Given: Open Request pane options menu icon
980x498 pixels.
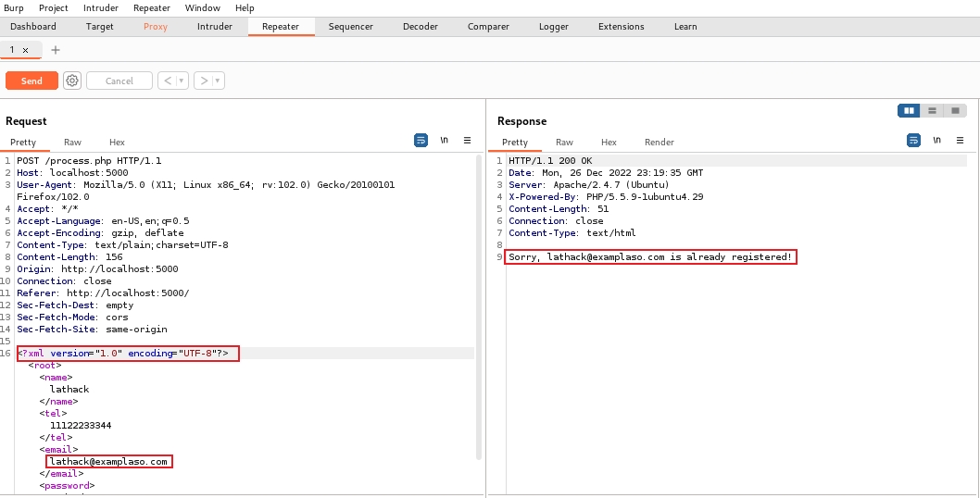Looking at the screenshot, I should [468, 141].
